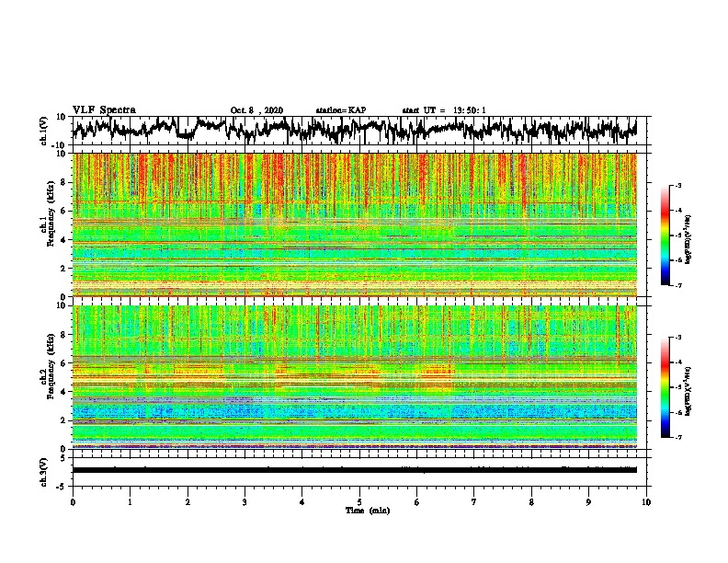Click the "-3" label on ch.1 color bar
This screenshot has width=728, height=563.
click(x=677, y=185)
